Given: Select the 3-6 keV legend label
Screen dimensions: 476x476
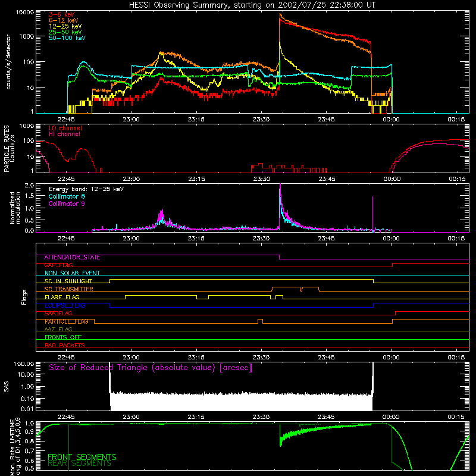Looking at the screenshot, I should click(x=62, y=14).
